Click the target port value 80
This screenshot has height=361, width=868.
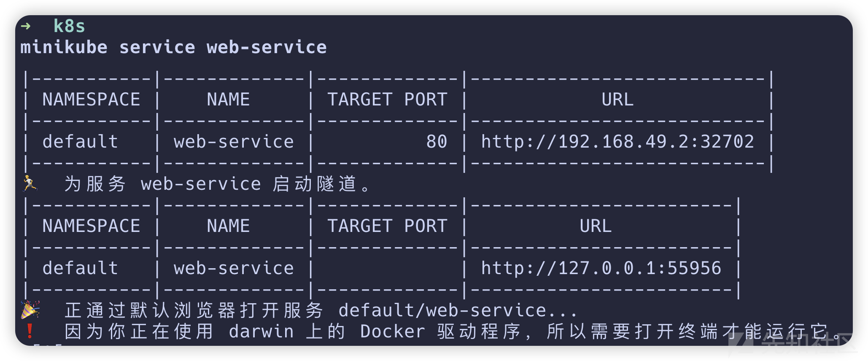[x=437, y=142]
